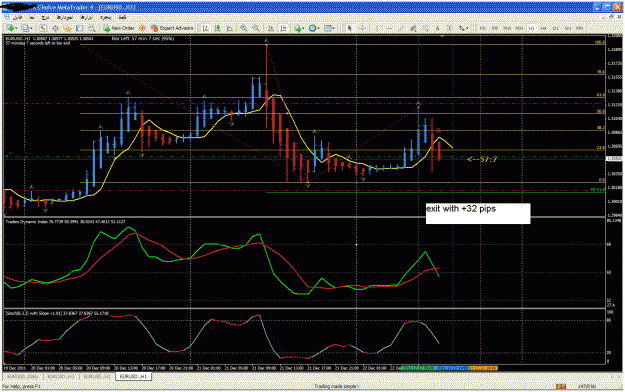The image size is (625, 392).
Task: Select the Text Label tool
Action: pyautogui.click(x=449, y=28)
